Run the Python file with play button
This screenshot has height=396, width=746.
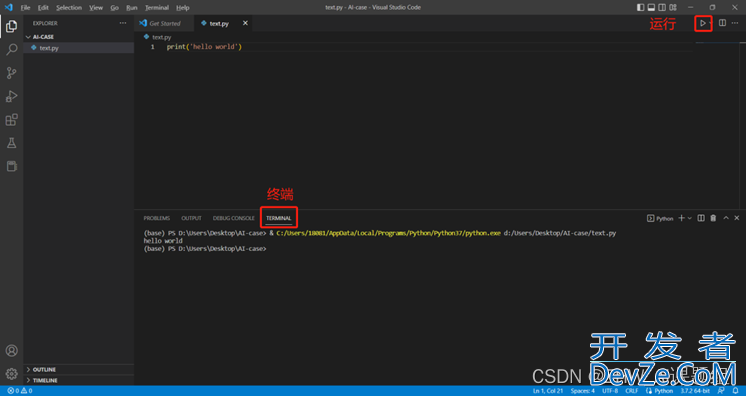click(702, 23)
